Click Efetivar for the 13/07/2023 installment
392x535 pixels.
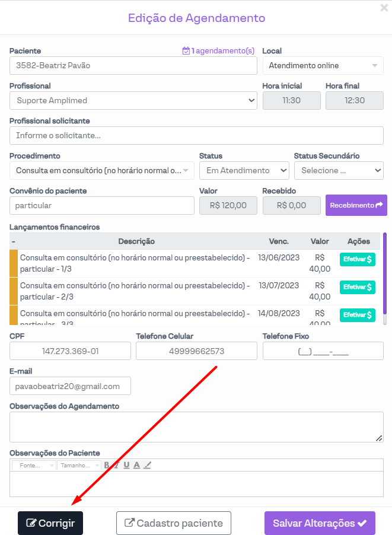357,287
